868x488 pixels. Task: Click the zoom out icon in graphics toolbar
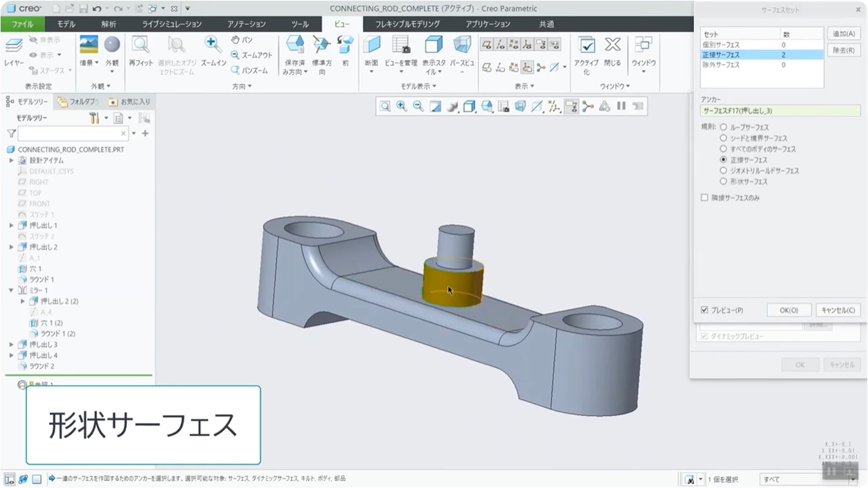coord(418,106)
